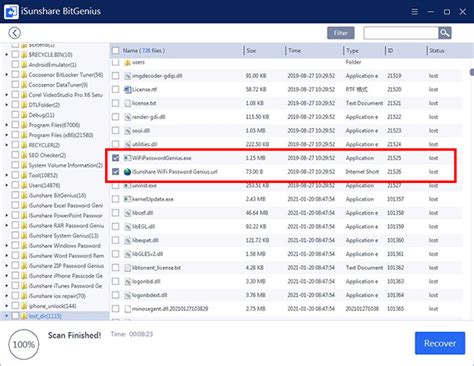The image size is (474, 366).
Task: Toggle the select-all checkbox in Name header
Action: (115, 50)
